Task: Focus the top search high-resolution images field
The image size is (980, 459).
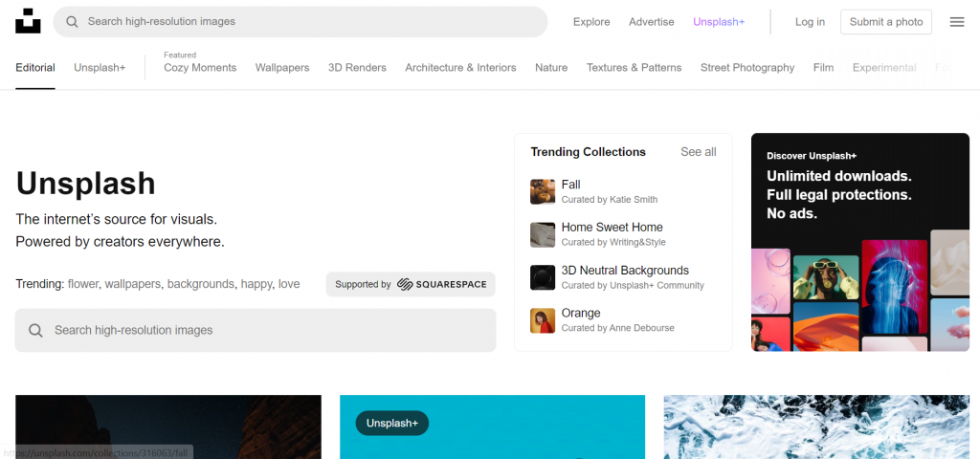Action: tap(301, 22)
